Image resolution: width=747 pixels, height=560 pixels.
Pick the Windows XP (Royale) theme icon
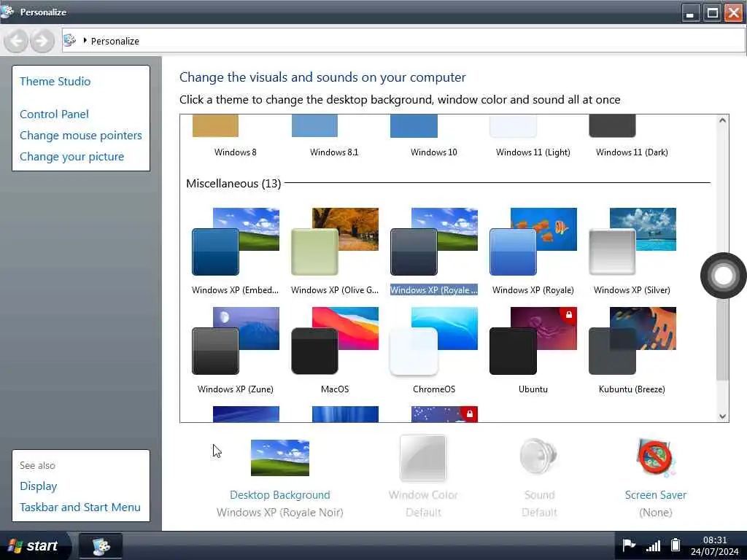533,241
